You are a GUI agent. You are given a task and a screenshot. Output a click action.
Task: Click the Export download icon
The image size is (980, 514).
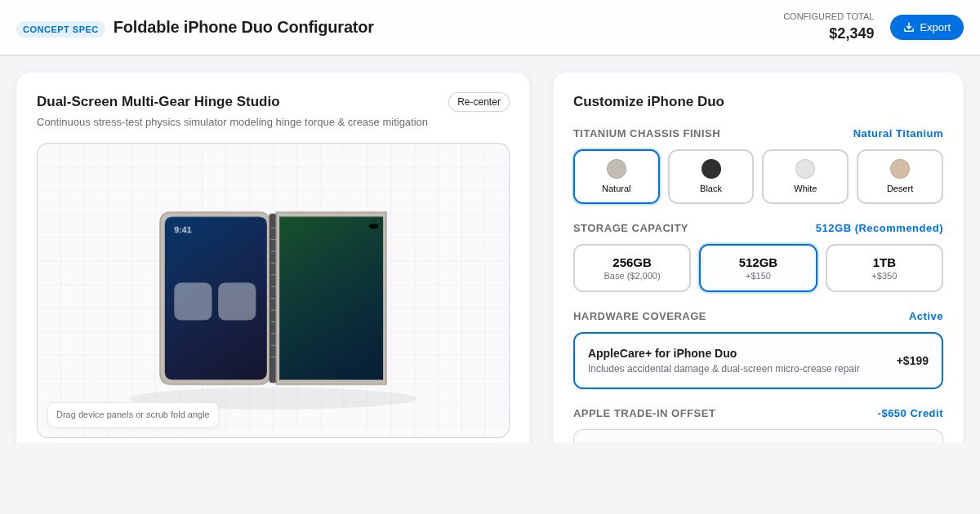click(x=909, y=27)
